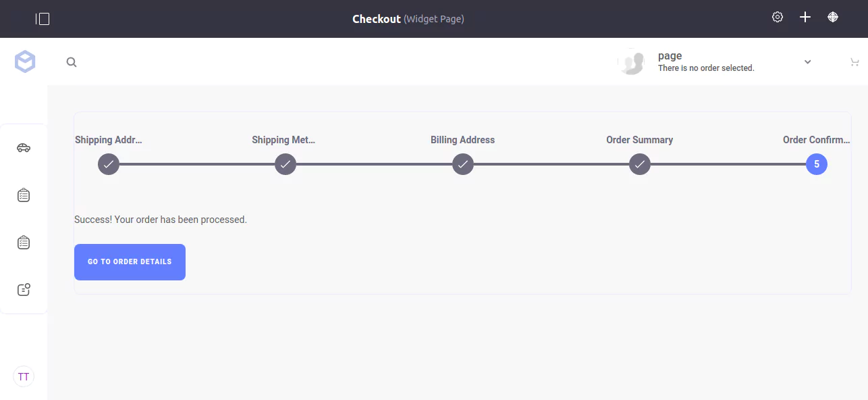Open the second clipboard list sidebar icon
Image resolution: width=868 pixels, height=400 pixels.
(24, 242)
